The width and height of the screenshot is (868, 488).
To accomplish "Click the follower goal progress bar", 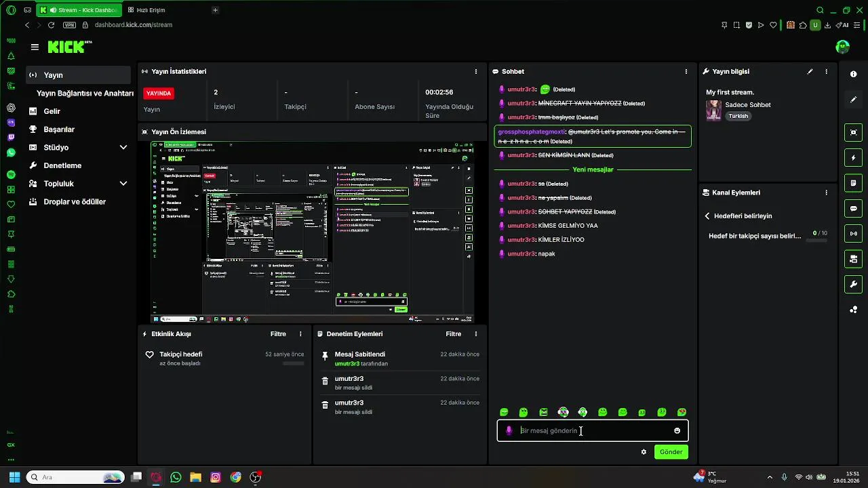I will pos(816,241).
